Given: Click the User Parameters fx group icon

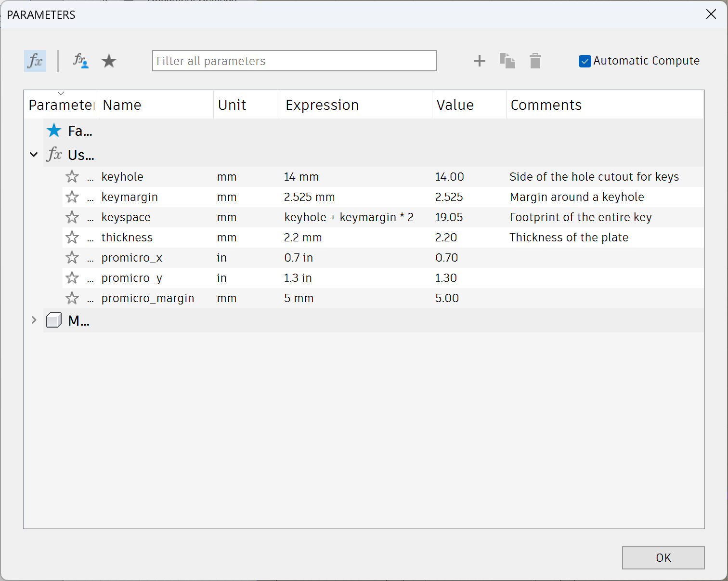Looking at the screenshot, I should click(54, 155).
